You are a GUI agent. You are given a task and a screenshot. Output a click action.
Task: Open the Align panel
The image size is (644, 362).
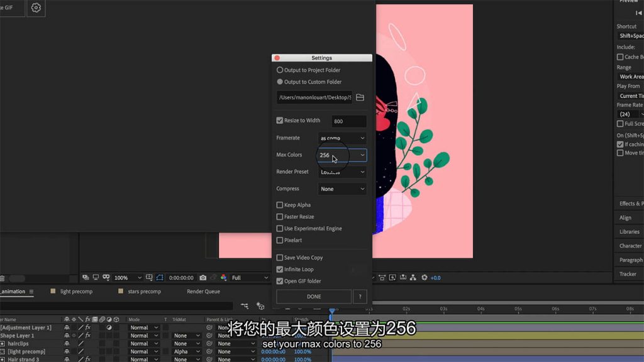point(625,217)
